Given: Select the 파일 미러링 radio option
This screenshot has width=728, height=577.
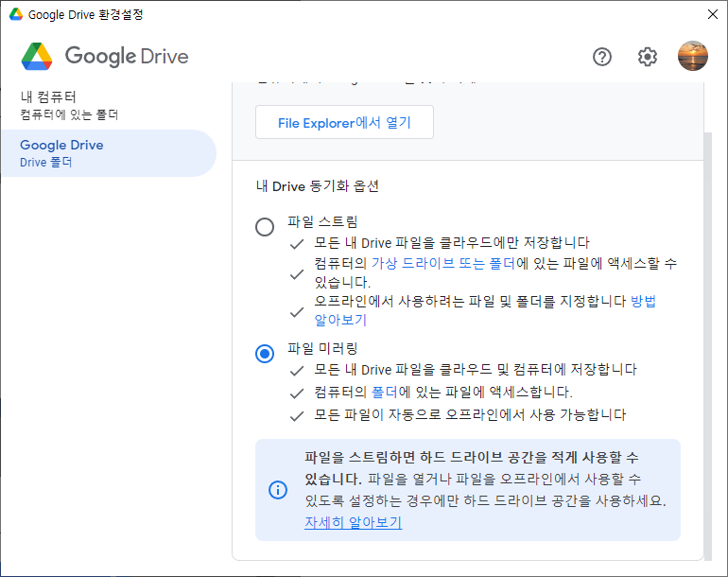Looking at the screenshot, I should 265,354.
